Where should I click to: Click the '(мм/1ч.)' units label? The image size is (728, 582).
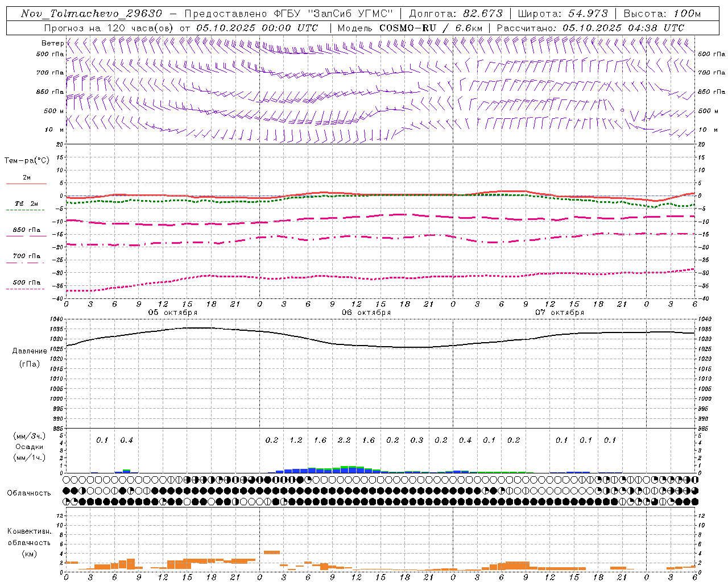click(x=30, y=458)
